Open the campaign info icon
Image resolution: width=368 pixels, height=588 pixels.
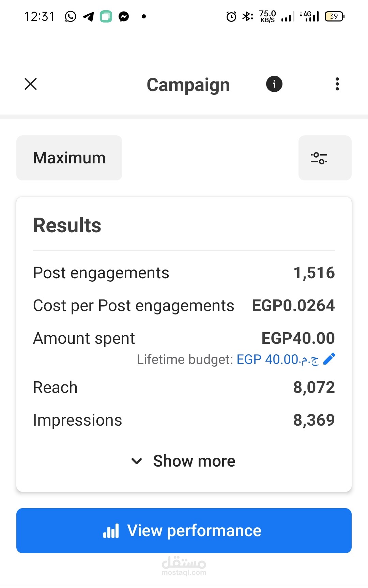point(274,84)
